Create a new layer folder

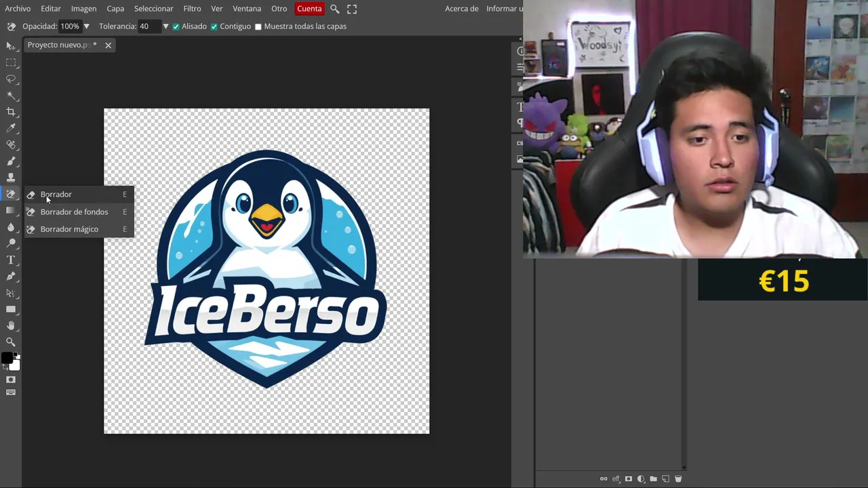click(x=653, y=479)
